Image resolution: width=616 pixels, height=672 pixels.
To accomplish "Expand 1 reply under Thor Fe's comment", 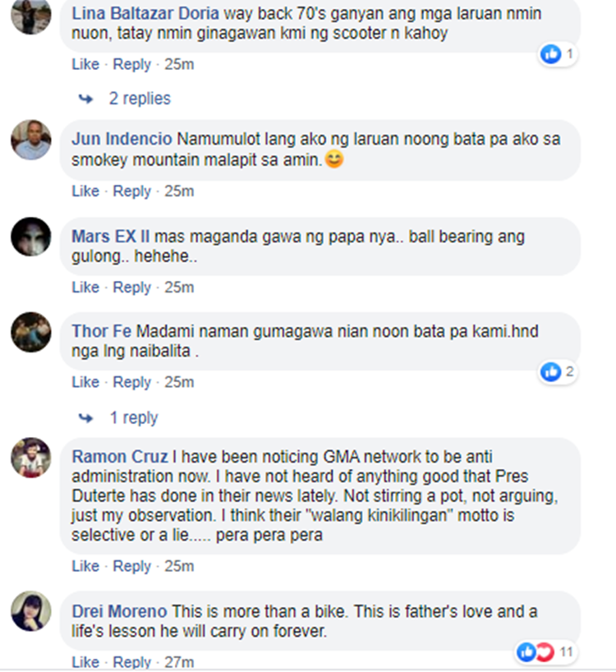I will tap(134, 417).
